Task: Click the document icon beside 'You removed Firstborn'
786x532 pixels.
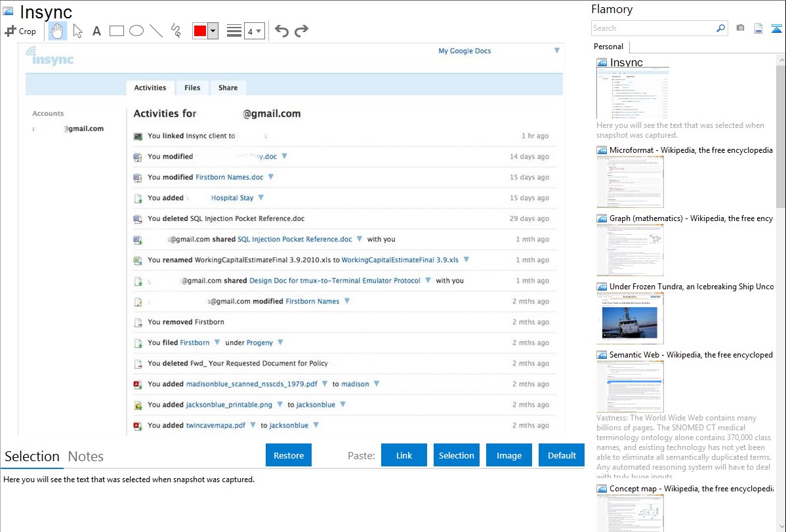Action: click(x=138, y=322)
